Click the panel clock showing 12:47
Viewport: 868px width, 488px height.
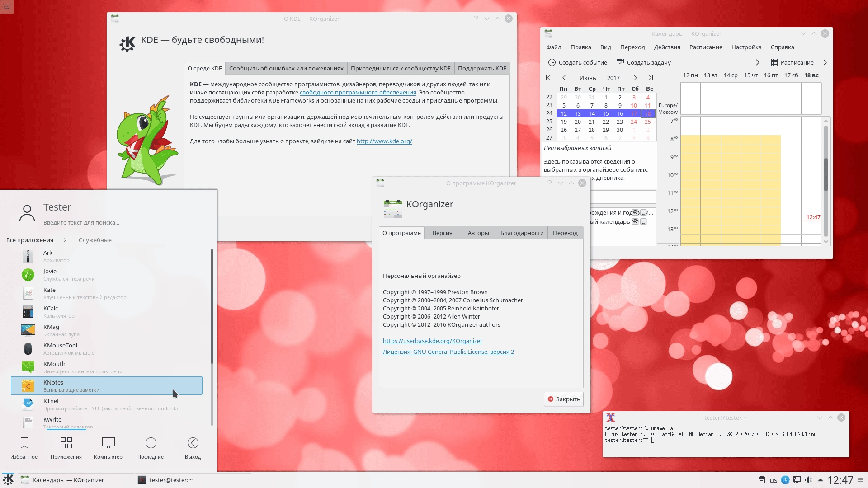[x=840, y=480]
